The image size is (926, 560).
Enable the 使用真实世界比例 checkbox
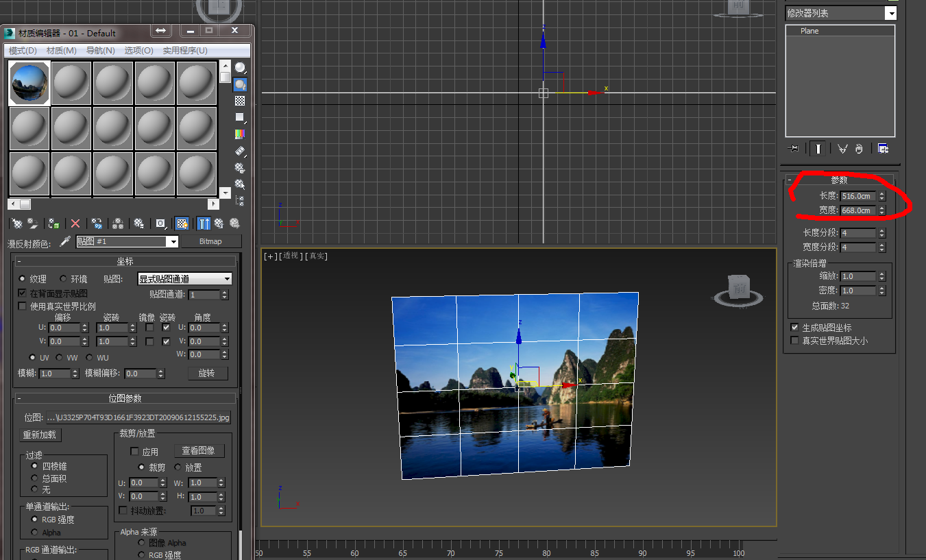(x=23, y=306)
